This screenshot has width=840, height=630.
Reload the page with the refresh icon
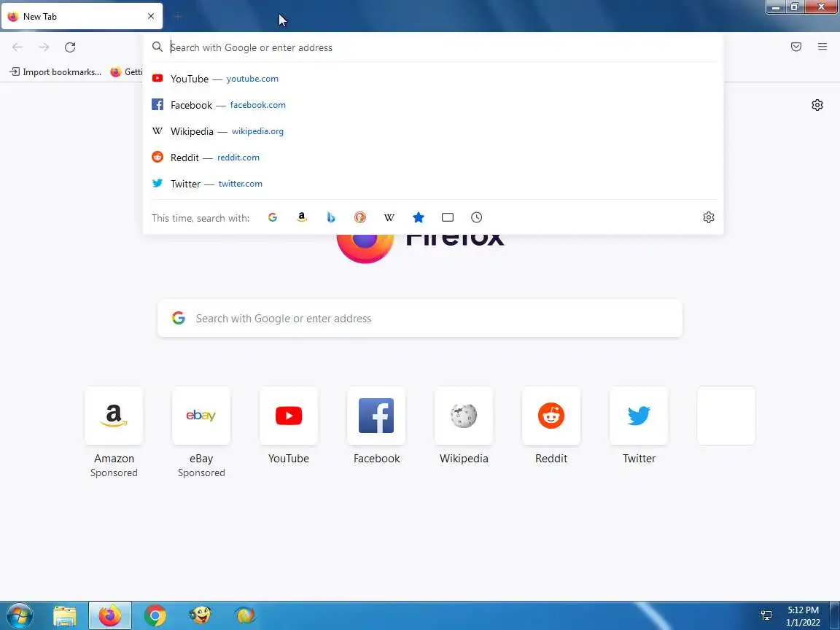pyautogui.click(x=70, y=47)
